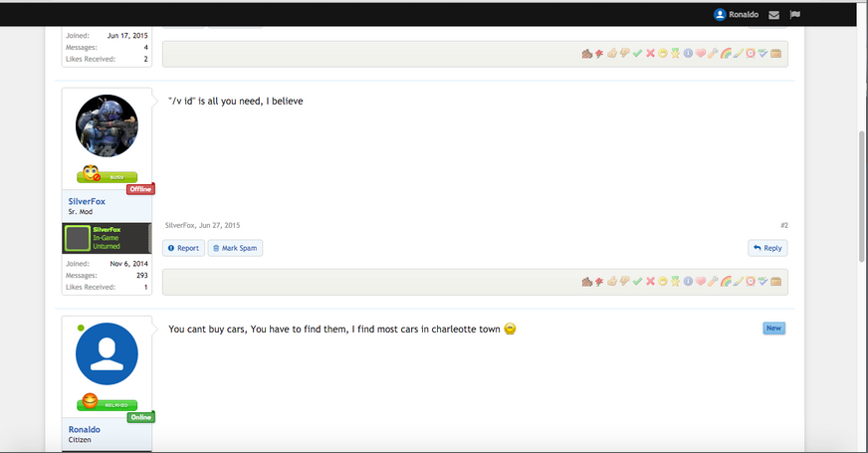This screenshot has width=868, height=453.
Task: Open the Ronaldo account menu in the top bar
Action: pos(736,15)
